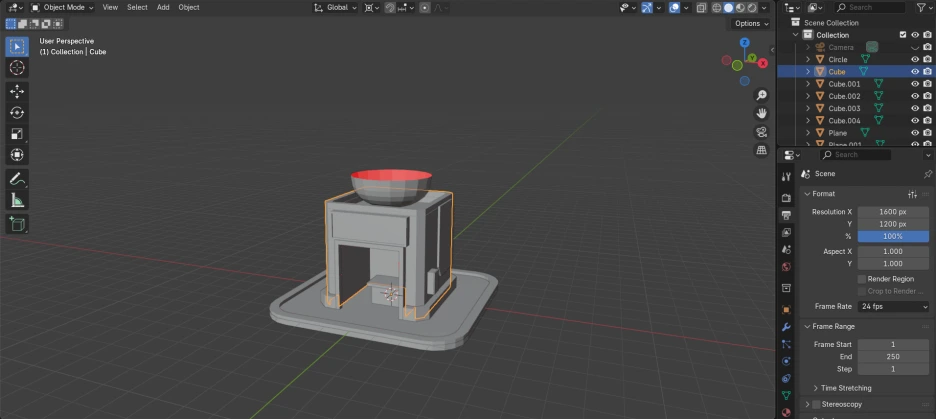This screenshot has height=419, width=936.
Task: Uncheck Collection exclude checkbox
Action: click(903, 35)
